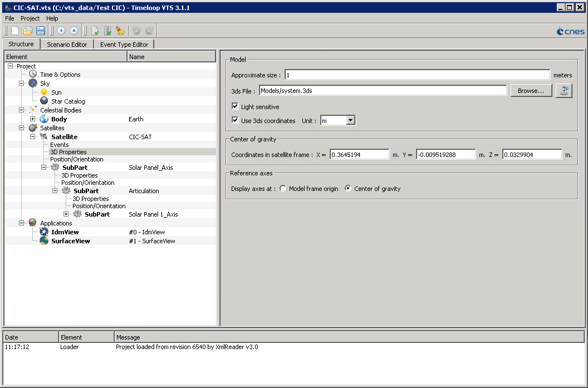
Task: Click the Stop playback icon
Action: tap(74, 31)
